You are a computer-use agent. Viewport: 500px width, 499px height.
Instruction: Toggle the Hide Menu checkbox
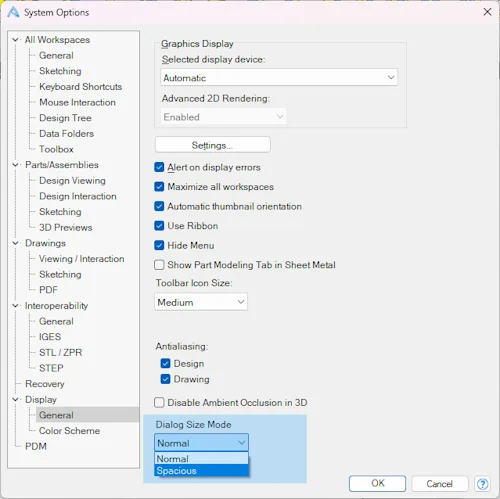159,245
